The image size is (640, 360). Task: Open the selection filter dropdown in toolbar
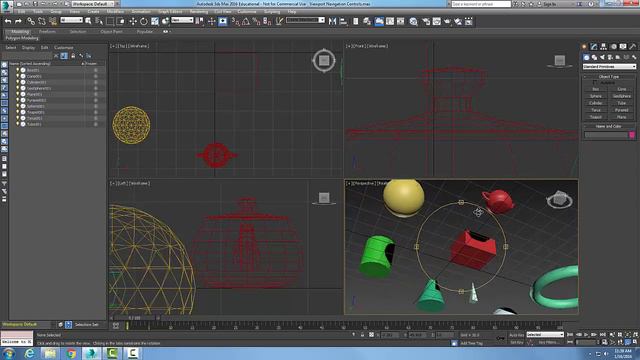[71, 20]
